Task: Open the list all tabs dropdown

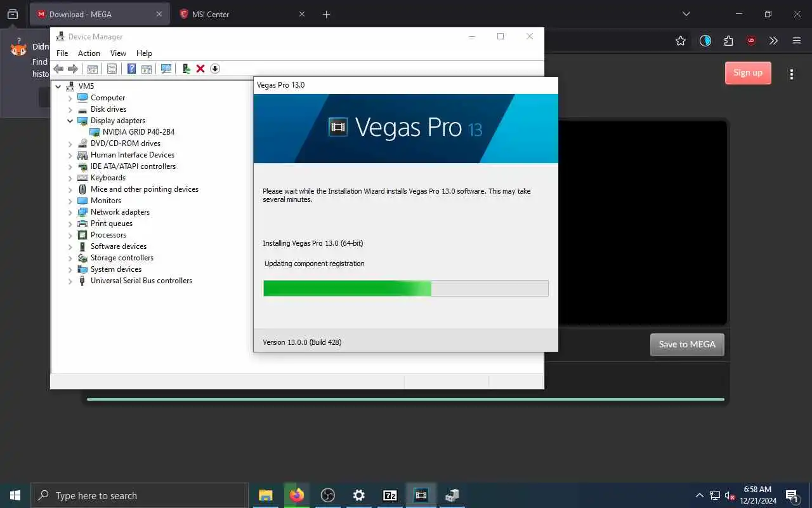Action: coord(686,14)
